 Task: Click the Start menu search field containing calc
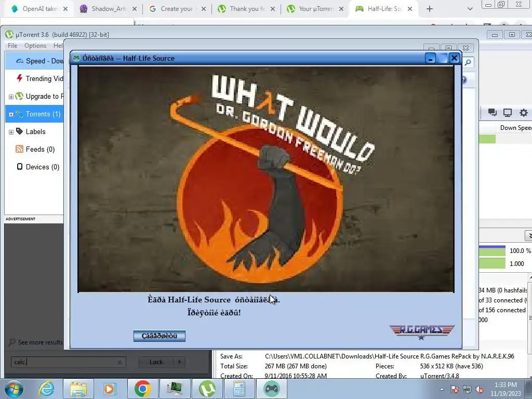tap(68, 362)
